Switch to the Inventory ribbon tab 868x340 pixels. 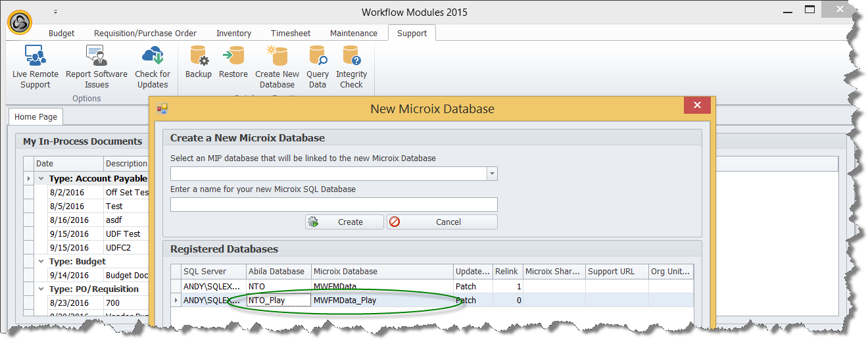tap(233, 34)
